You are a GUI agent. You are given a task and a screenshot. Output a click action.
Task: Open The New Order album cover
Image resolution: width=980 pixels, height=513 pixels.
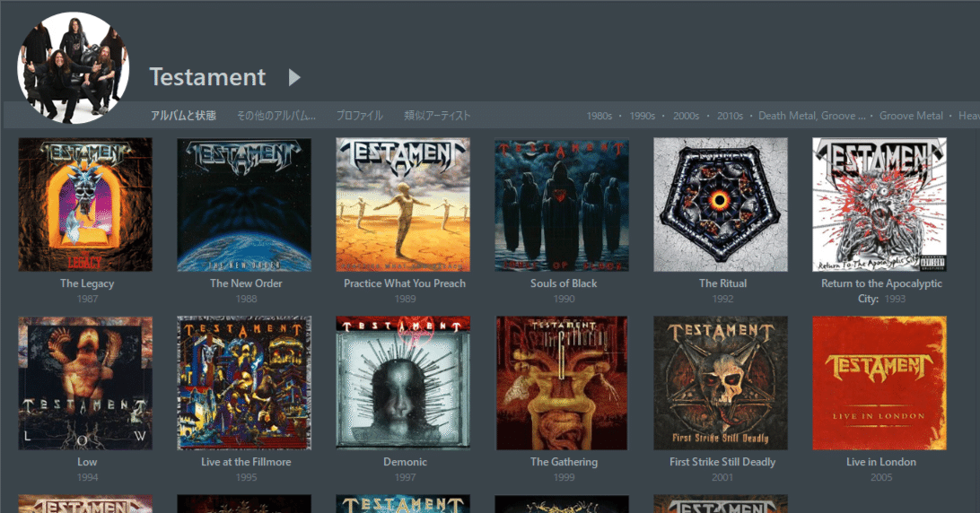point(244,204)
